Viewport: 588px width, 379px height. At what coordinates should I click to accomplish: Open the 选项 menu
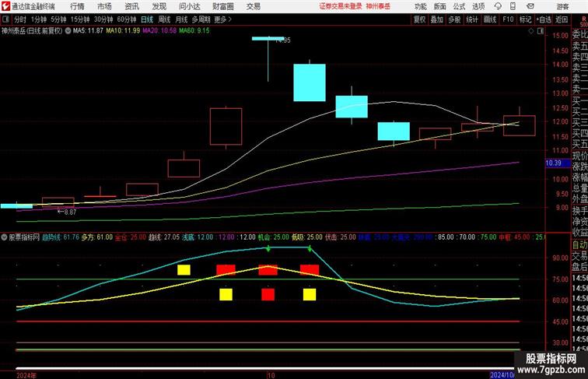coord(478,6)
